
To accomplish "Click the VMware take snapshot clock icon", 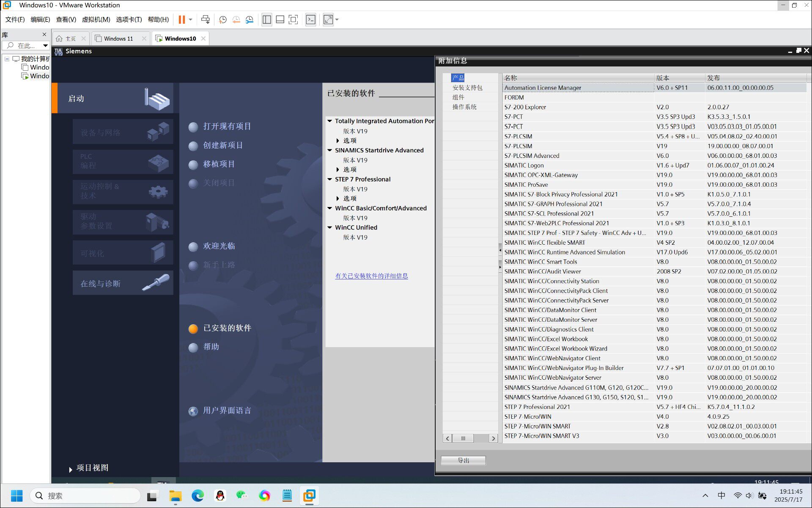I will click(x=223, y=19).
